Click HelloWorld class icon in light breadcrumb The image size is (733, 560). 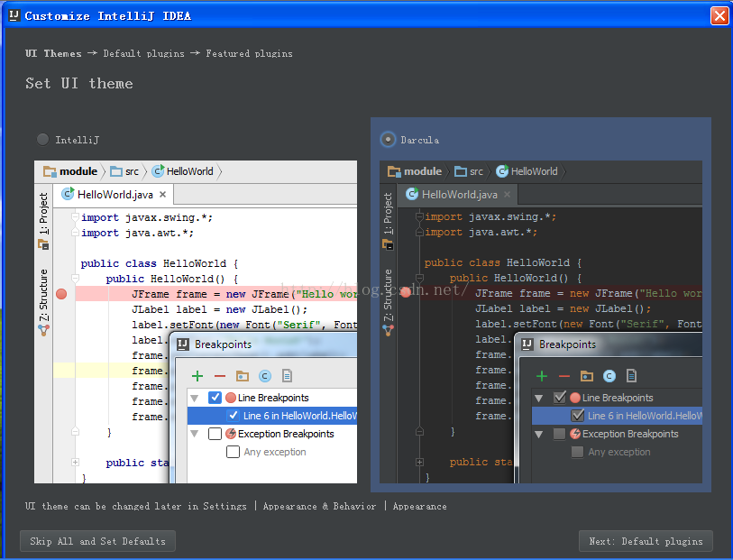click(x=159, y=171)
